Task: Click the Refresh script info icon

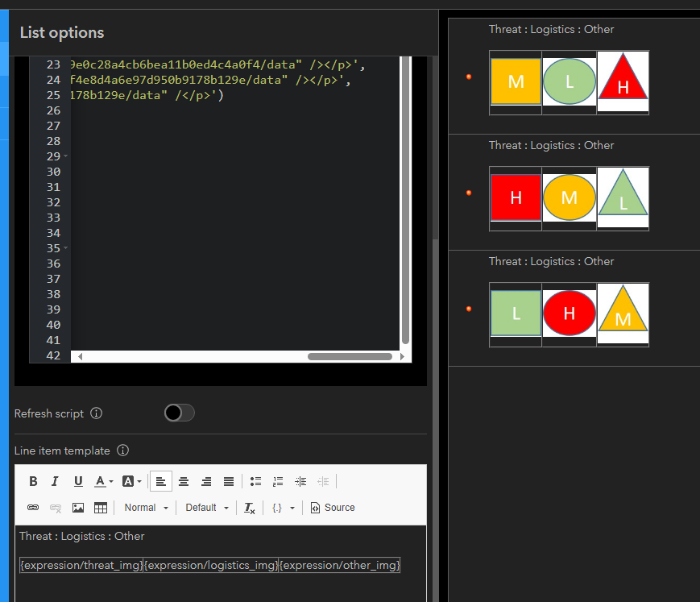Action: pos(96,413)
